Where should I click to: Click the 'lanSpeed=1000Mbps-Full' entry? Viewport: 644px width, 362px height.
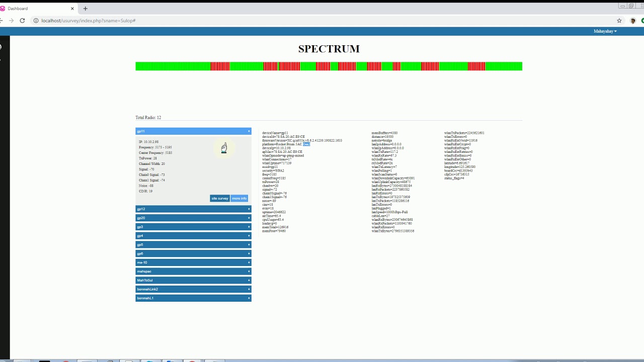390,212
